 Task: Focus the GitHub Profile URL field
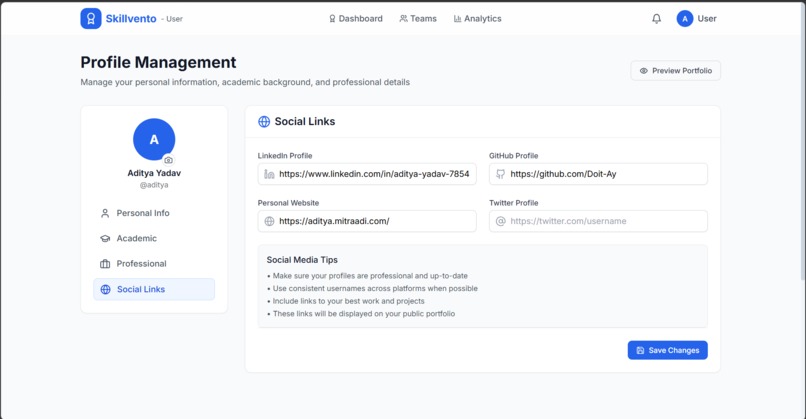[598, 174]
